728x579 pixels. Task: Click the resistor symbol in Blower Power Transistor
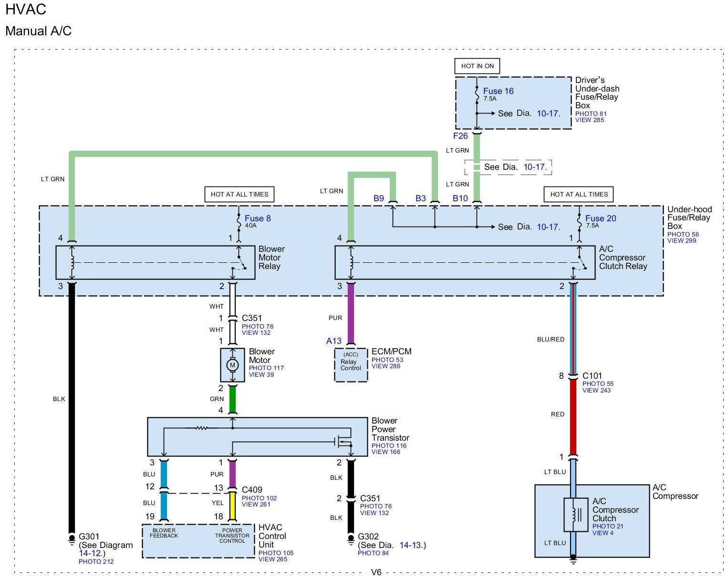(201, 428)
